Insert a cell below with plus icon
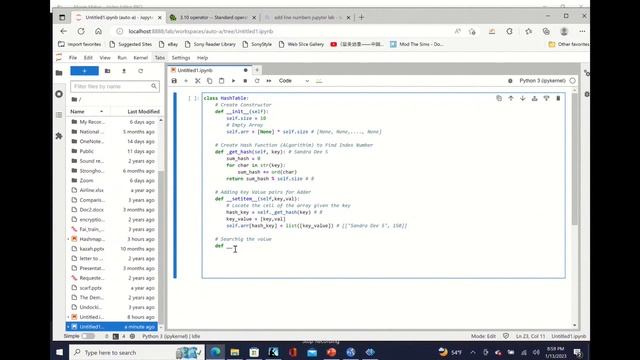640x360 pixels. click(186, 81)
